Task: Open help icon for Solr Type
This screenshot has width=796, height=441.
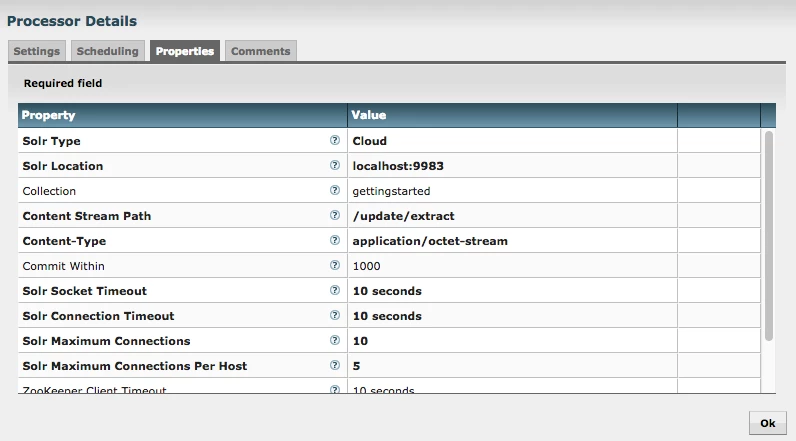Action: (x=335, y=140)
